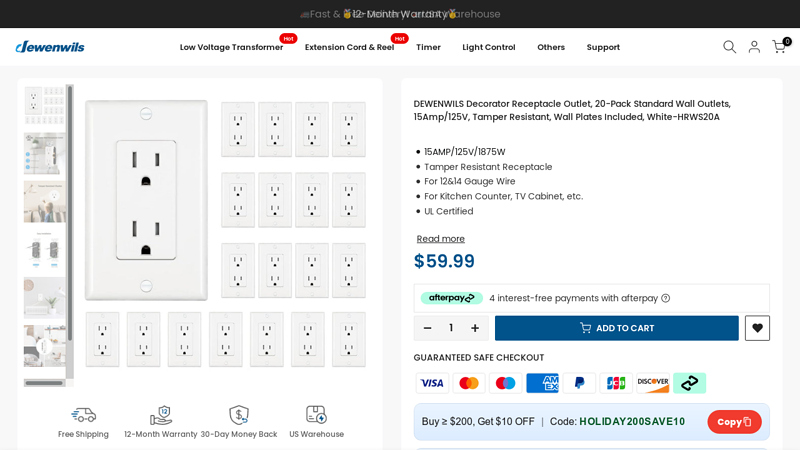
Task: Open the shopping cart icon
Action: tap(778, 47)
